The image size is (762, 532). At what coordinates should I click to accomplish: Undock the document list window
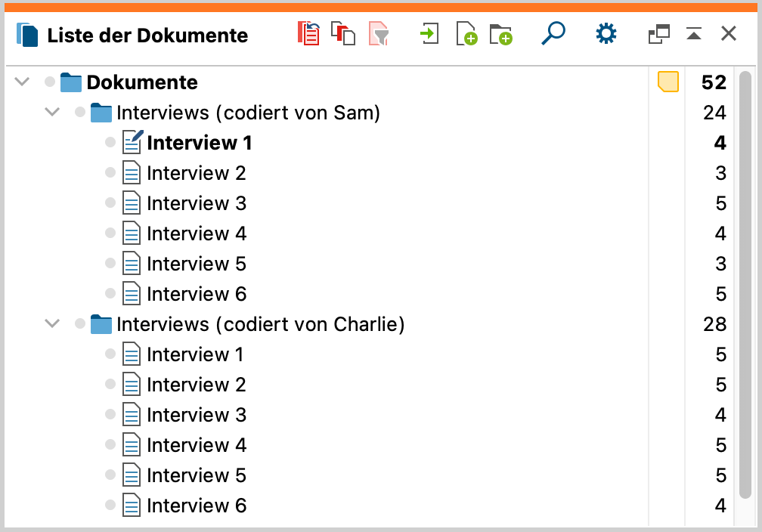[659, 34]
